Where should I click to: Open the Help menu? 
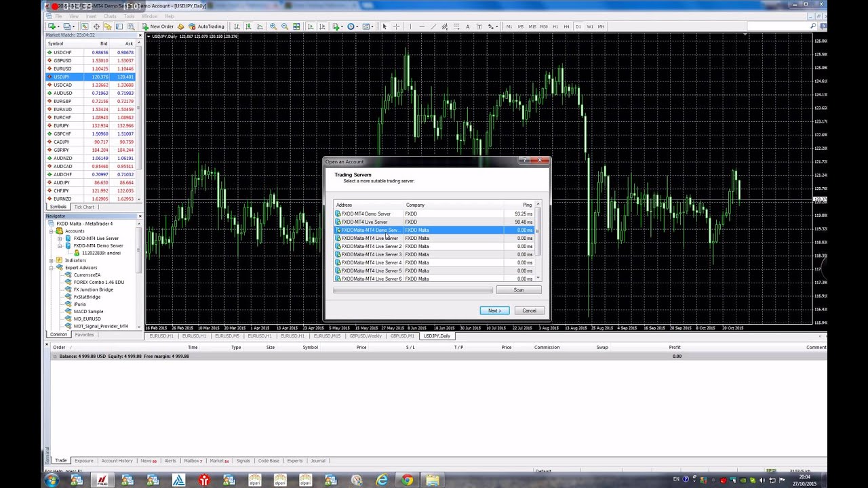(169, 16)
